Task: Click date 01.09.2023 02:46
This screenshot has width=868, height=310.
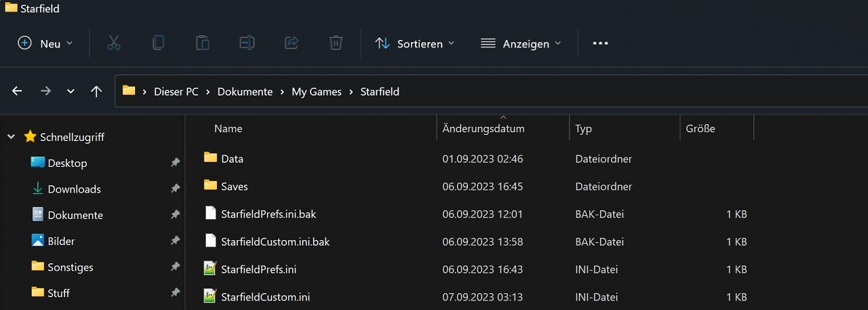Action: click(482, 159)
